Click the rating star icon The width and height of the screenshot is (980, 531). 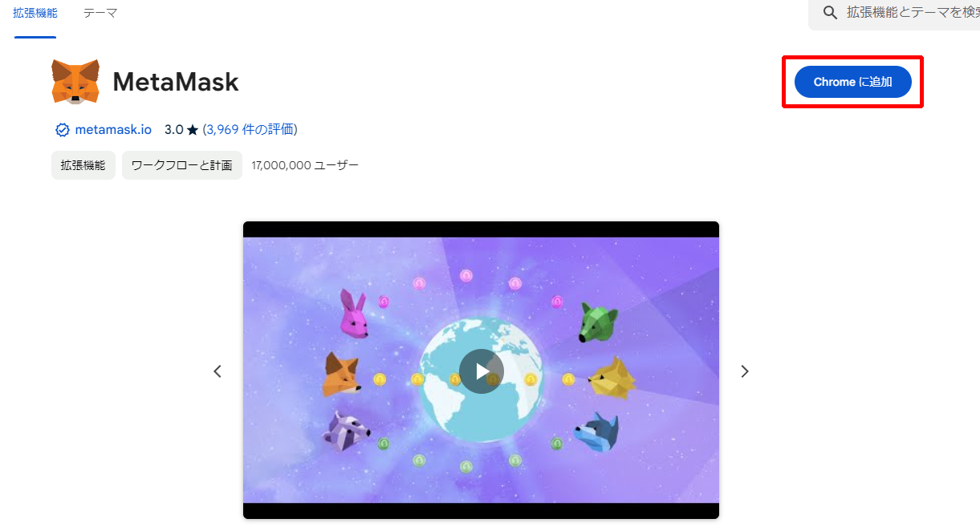pyautogui.click(x=193, y=130)
